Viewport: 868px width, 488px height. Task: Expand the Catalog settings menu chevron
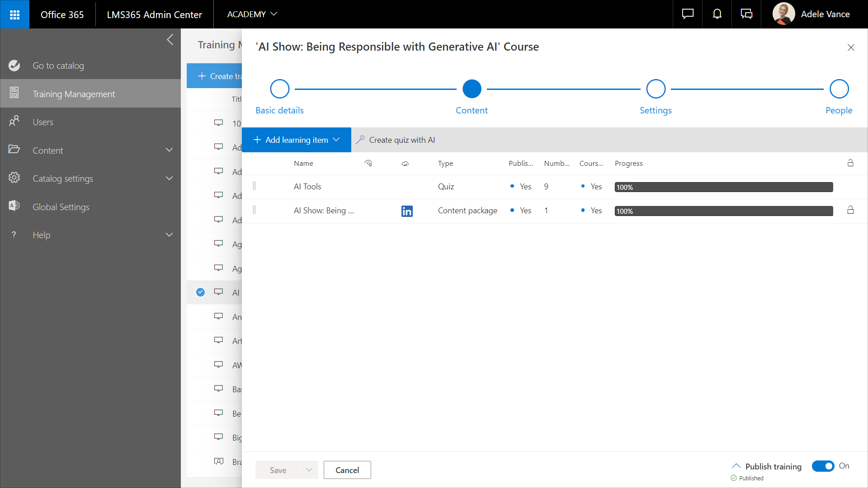[x=169, y=178]
